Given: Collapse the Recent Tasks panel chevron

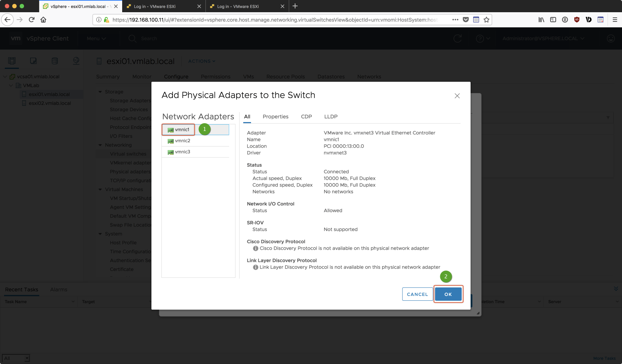Looking at the screenshot, I should 616,289.
